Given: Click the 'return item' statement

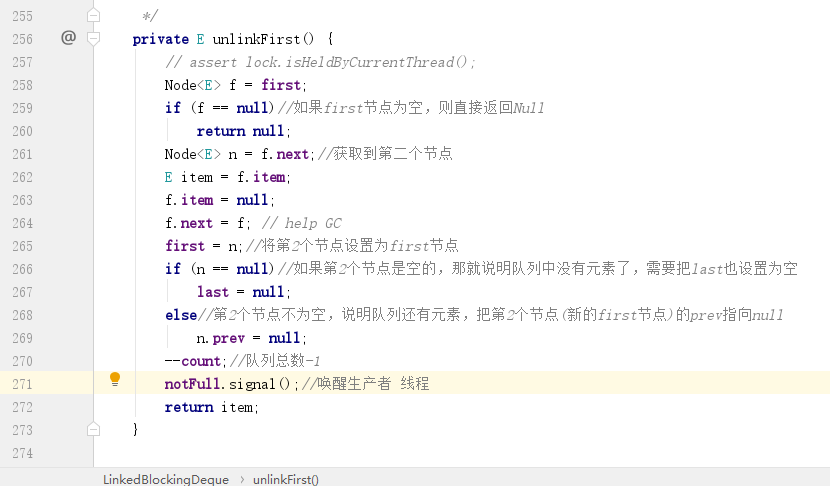Looking at the screenshot, I should pyautogui.click(x=211, y=407).
